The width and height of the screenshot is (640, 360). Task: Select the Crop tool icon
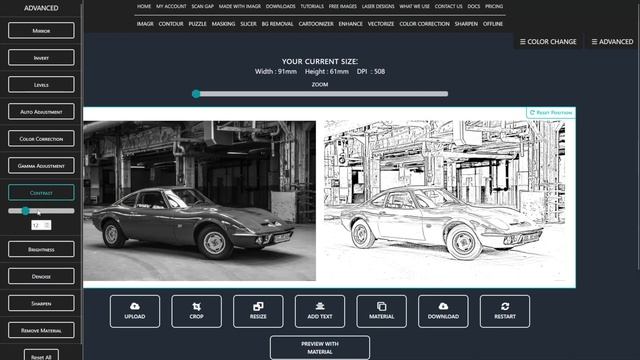click(x=196, y=311)
